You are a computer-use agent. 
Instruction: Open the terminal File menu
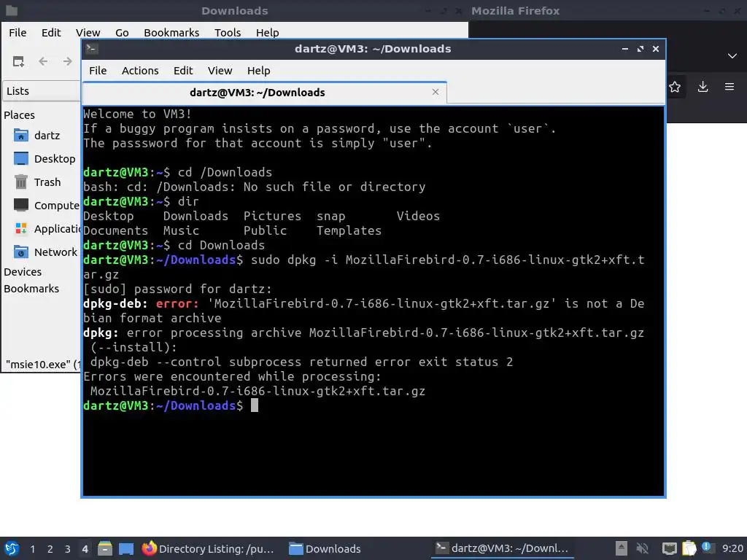(98, 71)
